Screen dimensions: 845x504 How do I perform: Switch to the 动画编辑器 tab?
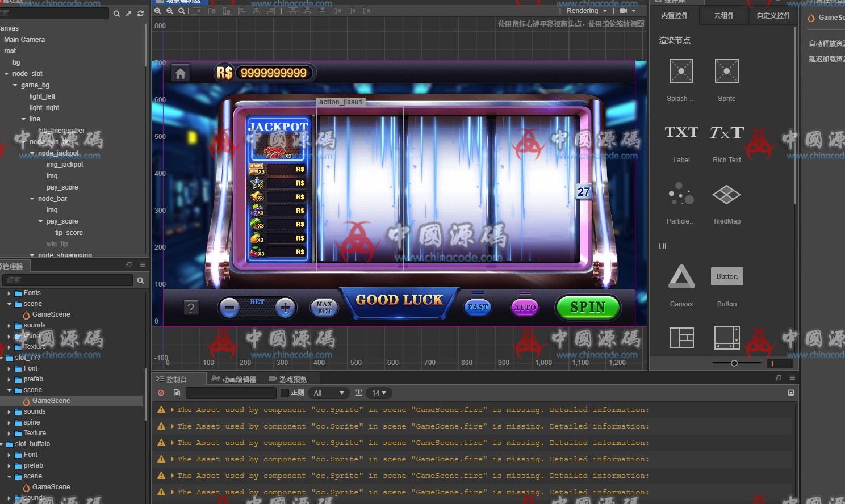[233, 379]
